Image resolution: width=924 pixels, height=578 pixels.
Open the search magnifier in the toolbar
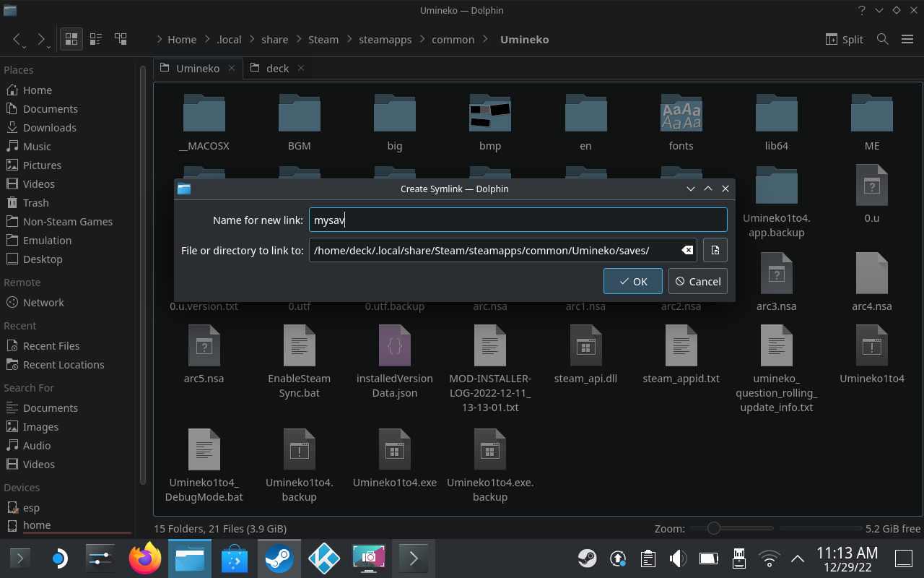(x=882, y=39)
